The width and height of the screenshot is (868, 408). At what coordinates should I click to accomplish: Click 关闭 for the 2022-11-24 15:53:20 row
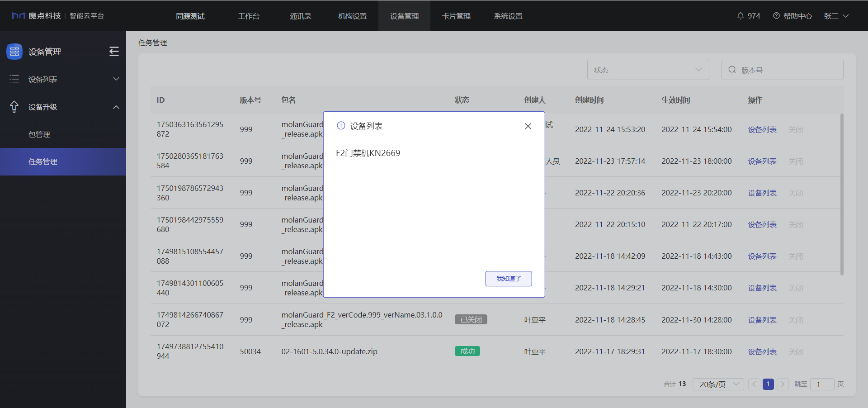coord(796,129)
